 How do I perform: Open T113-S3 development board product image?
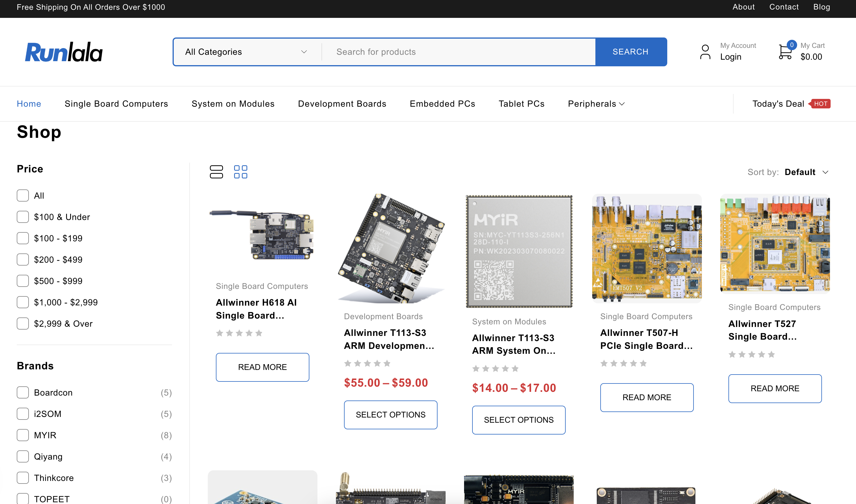390,248
